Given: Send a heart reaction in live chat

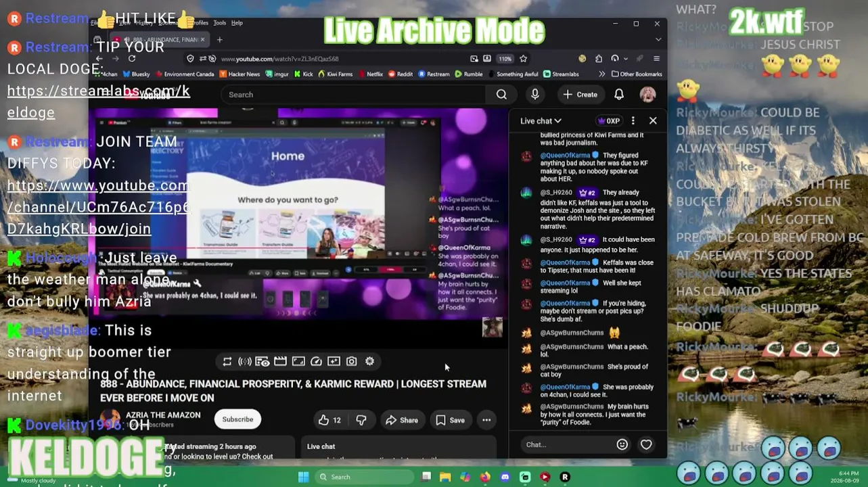Looking at the screenshot, I should pos(646,444).
